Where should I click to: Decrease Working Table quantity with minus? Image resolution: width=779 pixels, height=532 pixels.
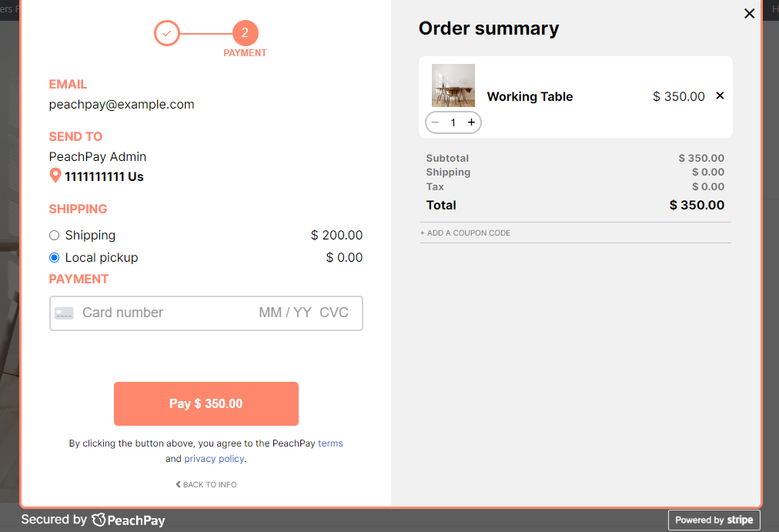pos(435,122)
